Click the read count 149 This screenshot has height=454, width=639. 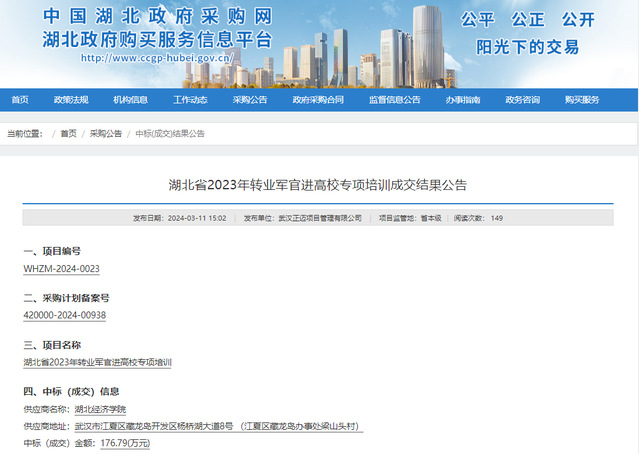[x=497, y=218]
